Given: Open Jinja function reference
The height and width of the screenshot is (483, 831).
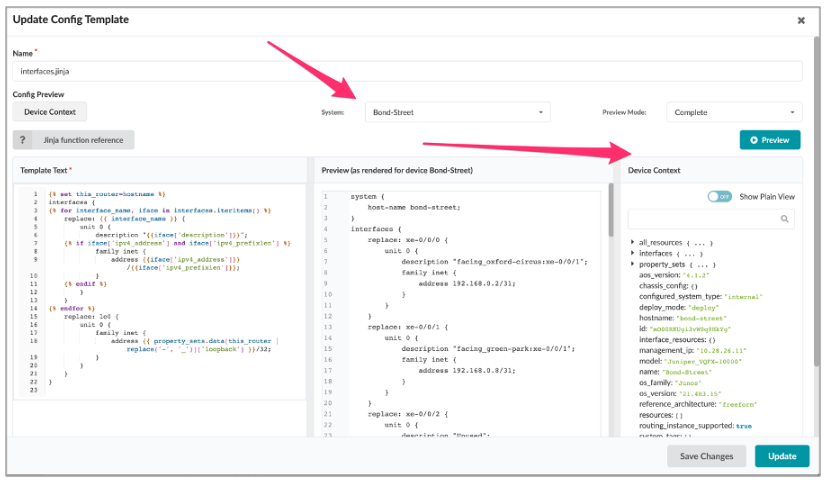Looking at the screenshot, I should 83,140.
